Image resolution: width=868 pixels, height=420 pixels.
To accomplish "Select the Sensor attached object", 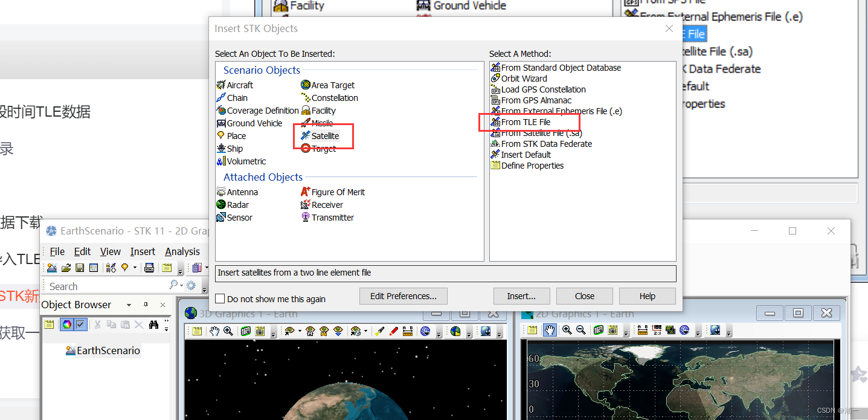I will tap(234, 218).
